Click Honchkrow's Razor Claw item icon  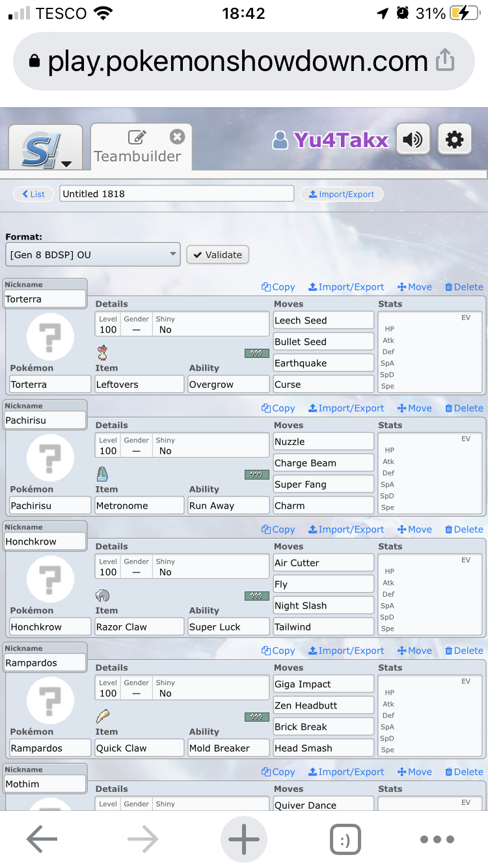[102, 595]
